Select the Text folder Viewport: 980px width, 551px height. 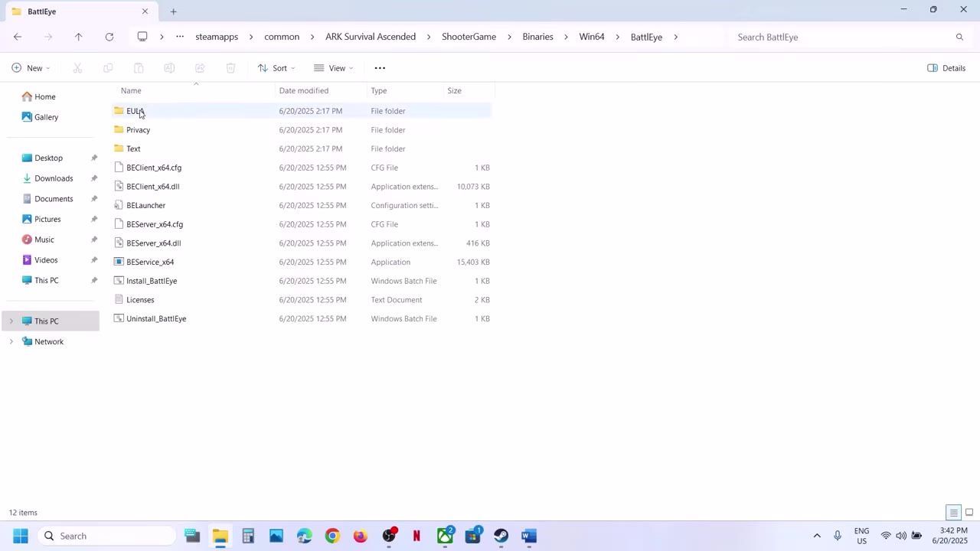pyautogui.click(x=302, y=148)
